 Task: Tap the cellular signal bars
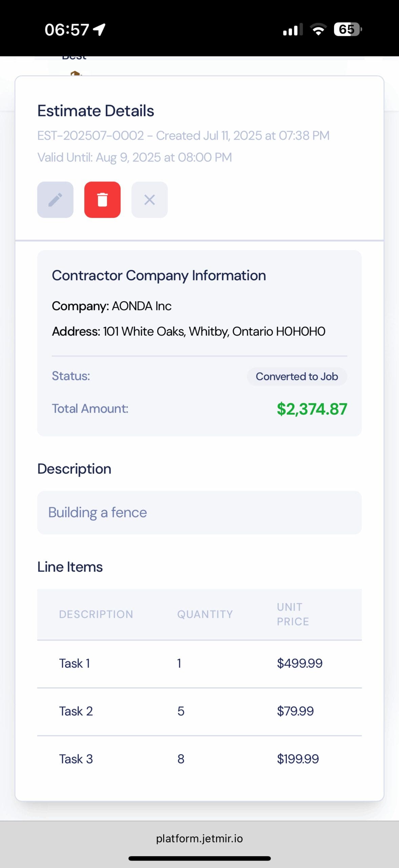click(x=293, y=30)
